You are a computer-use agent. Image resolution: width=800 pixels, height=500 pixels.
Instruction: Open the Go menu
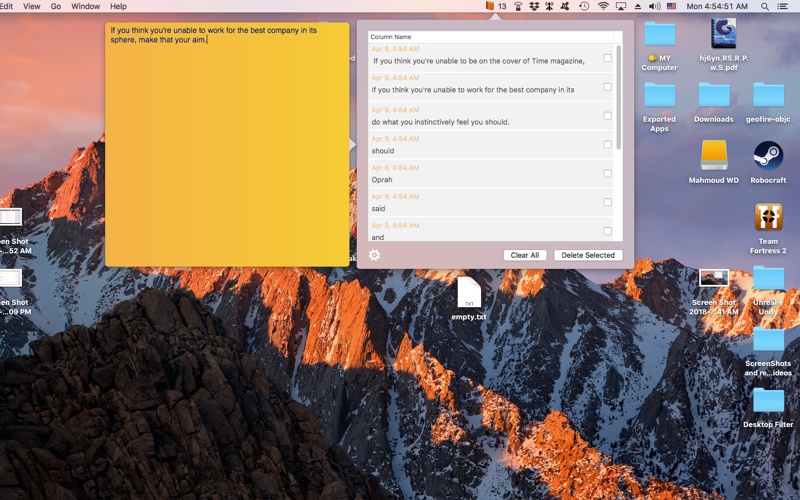click(55, 6)
